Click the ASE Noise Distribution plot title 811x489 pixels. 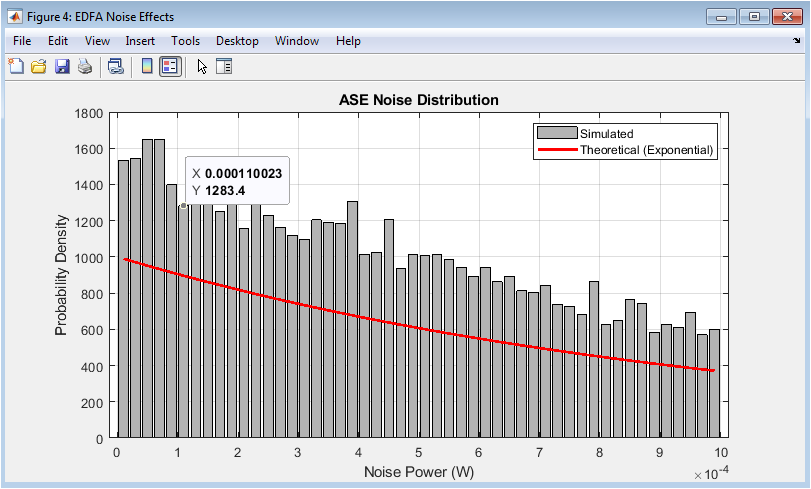tap(419, 100)
